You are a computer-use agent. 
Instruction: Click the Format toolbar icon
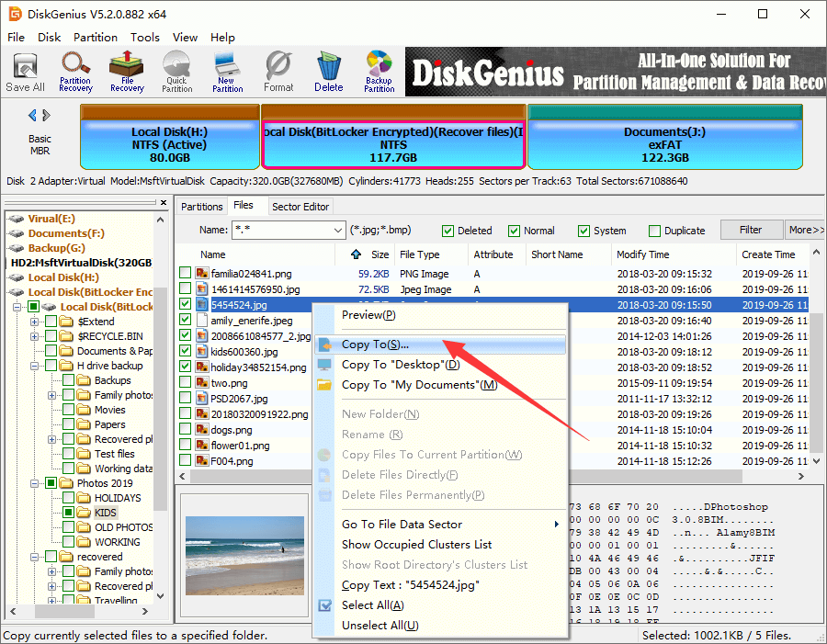(278, 72)
